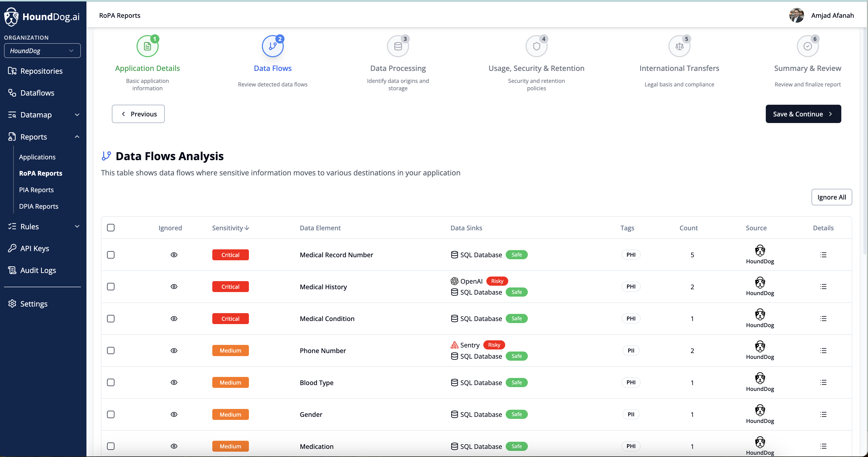
Task: Open PIA Reports in sidebar
Action: (36, 190)
